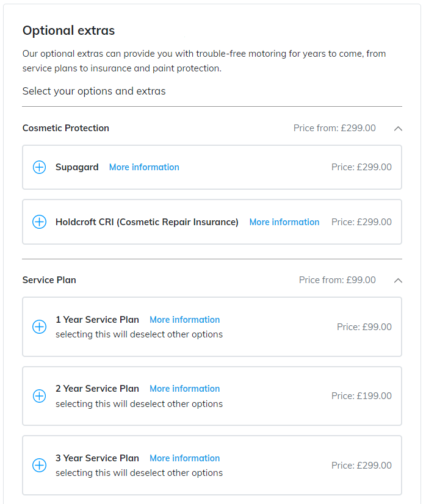This screenshot has width=426, height=504.
Task: View More information for 3 Year Service Plan
Action: pos(184,458)
